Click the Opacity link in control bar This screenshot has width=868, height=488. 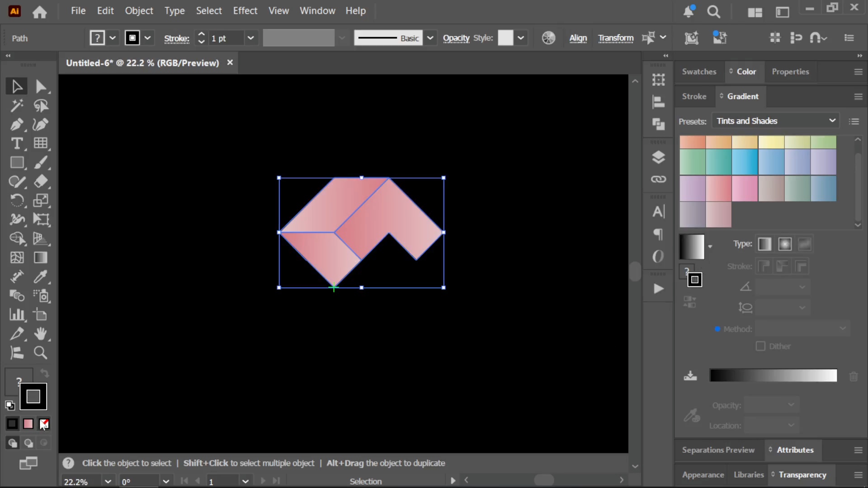[456, 38]
